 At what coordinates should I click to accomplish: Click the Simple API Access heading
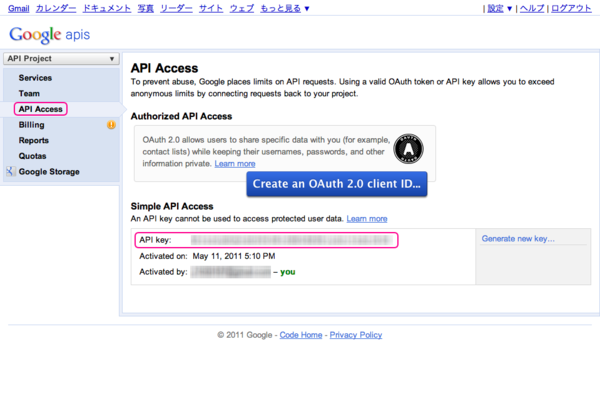172,206
